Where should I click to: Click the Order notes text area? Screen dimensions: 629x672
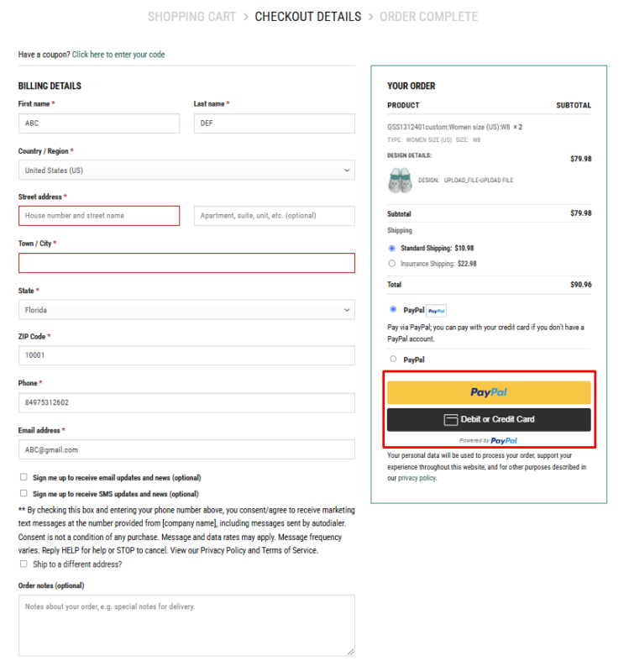coord(186,625)
